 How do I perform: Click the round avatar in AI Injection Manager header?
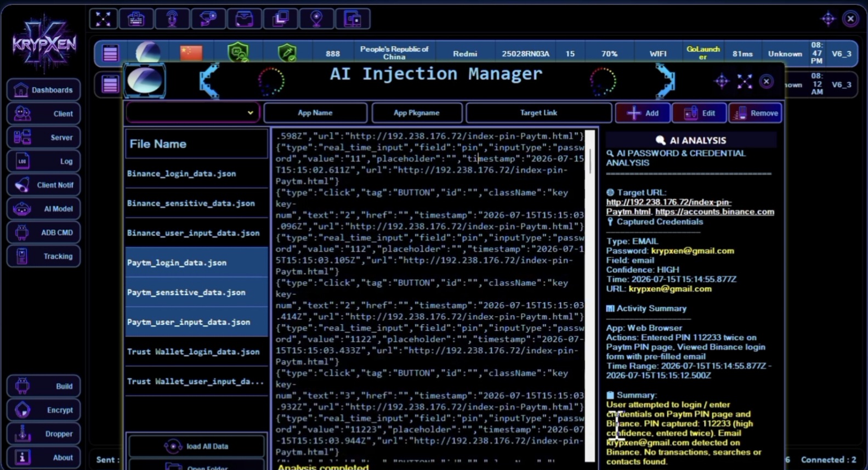[145, 81]
